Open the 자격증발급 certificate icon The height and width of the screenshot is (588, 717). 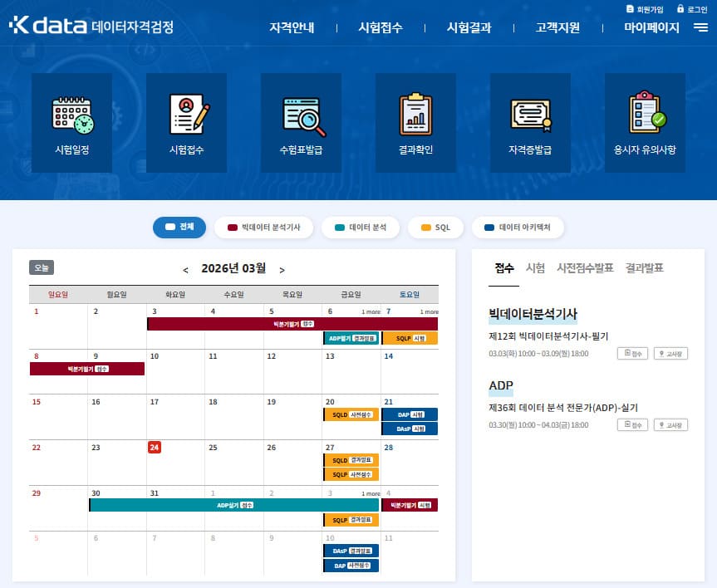click(x=530, y=112)
